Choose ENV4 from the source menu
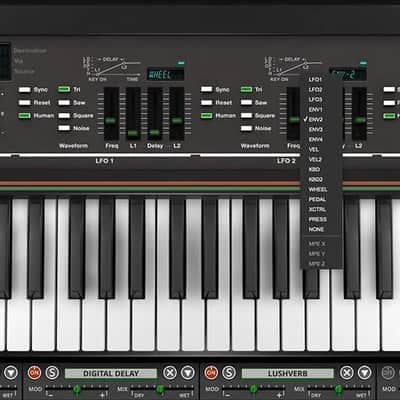 coord(322,139)
